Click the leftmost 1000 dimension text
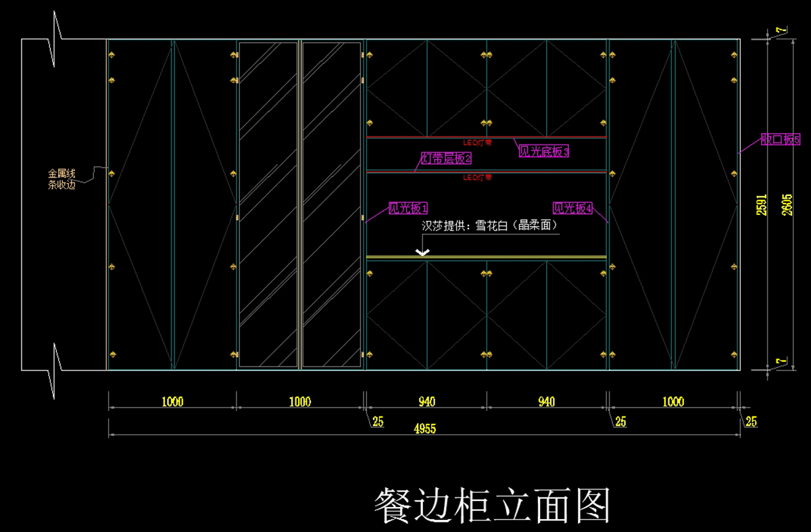 [172, 402]
